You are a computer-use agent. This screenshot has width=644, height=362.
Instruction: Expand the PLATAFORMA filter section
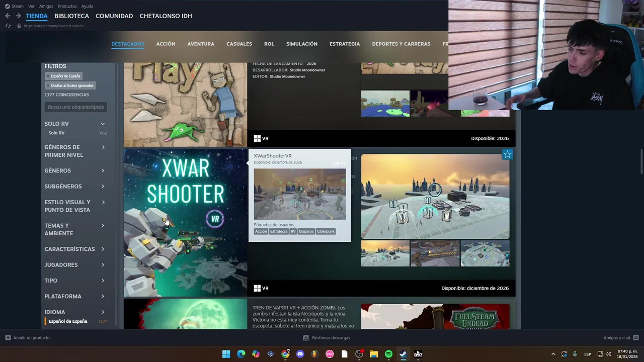point(103,296)
